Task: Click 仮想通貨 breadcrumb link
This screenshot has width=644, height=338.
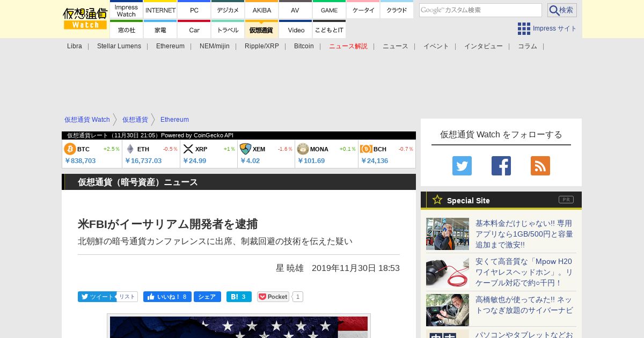Action: (135, 120)
